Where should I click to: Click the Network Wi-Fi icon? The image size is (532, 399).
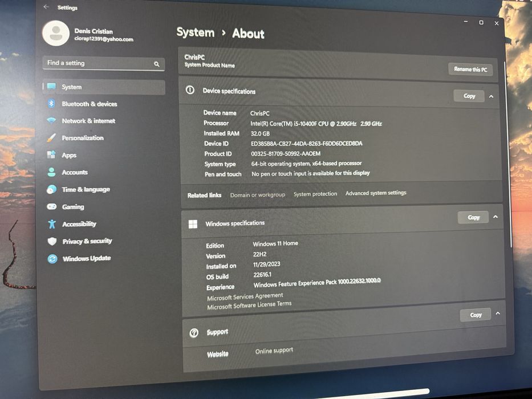click(x=51, y=120)
